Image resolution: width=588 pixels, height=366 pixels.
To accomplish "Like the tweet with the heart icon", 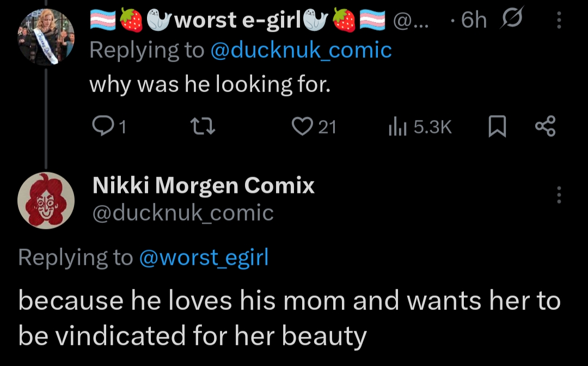I will [x=301, y=127].
